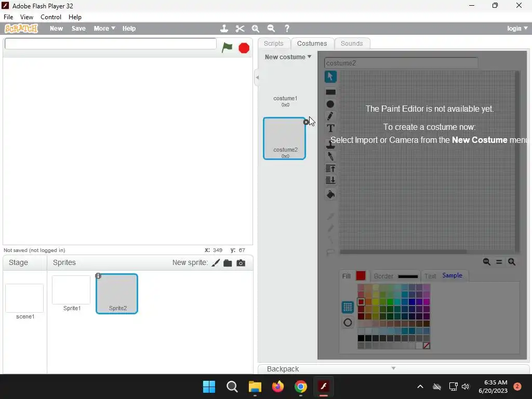Click the bring forward layer icon
Viewport: 532px width, 399px height.
[330, 168]
